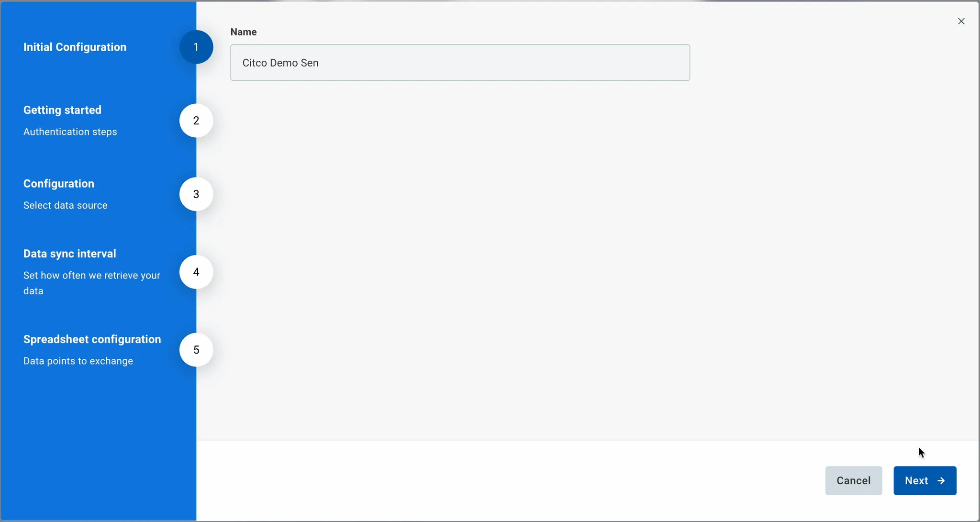Click step 2 circle icon
The image size is (980, 522).
point(196,121)
